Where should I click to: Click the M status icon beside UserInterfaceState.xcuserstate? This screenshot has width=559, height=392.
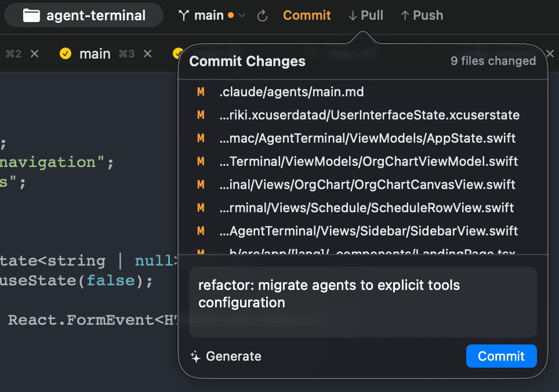pos(201,115)
